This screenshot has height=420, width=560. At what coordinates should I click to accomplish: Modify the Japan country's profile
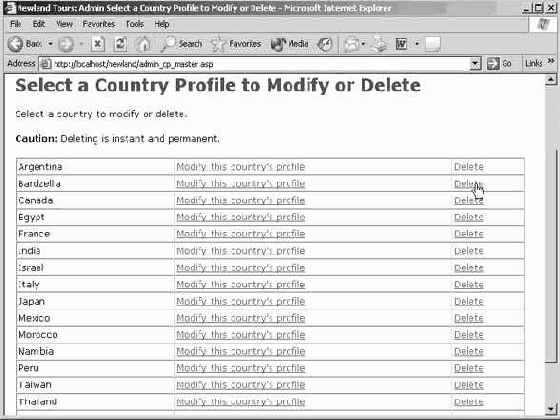click(x=241, y=301)
